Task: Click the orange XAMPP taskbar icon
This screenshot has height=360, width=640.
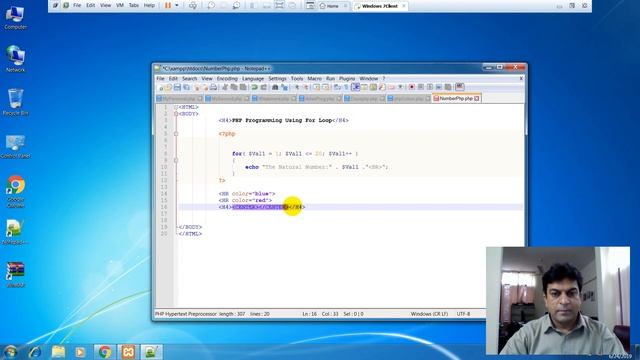Action: tap(128, 352)
